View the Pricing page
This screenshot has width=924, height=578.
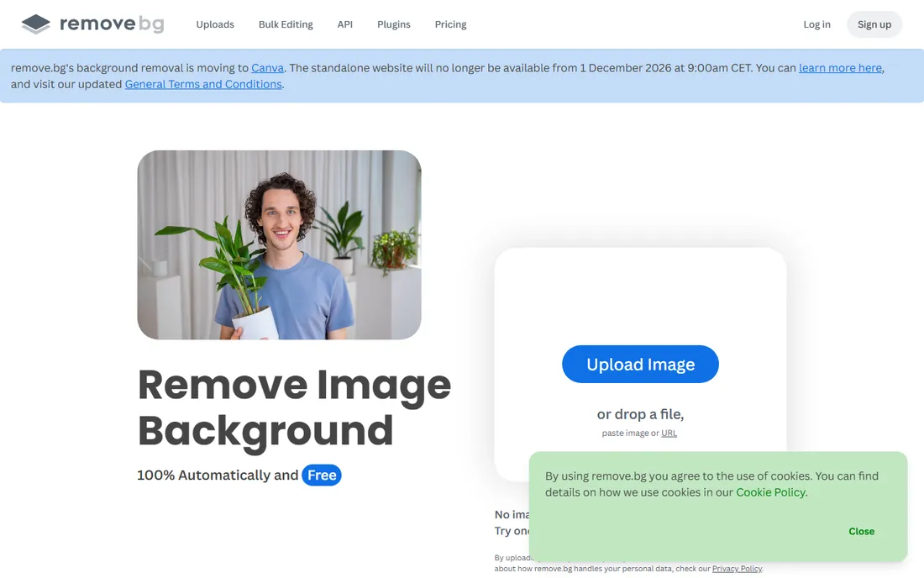point(451,24)
